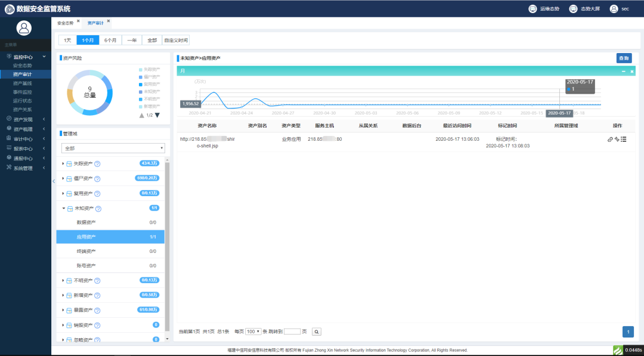Click the 态势大屏 screen icon
644x356 pixels.
(573, 8)
